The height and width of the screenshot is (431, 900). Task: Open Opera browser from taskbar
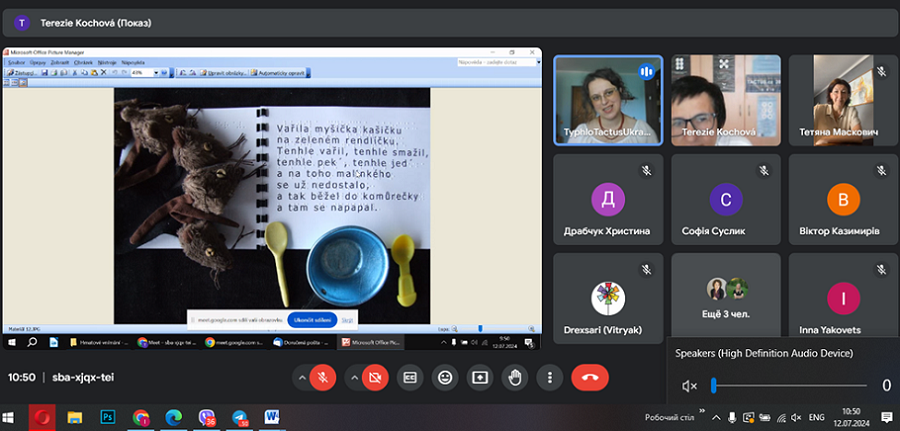[x=42, y=417]
